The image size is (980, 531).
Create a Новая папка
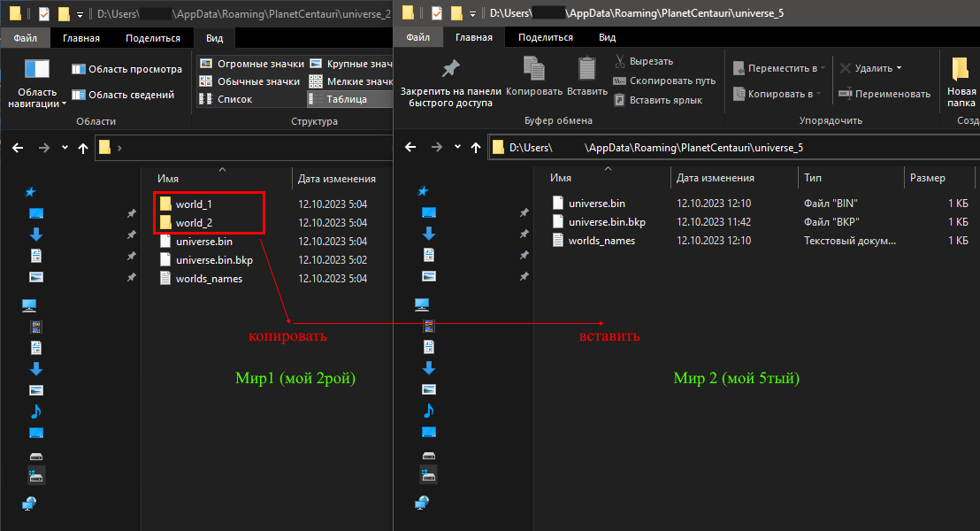coord(961,82)
